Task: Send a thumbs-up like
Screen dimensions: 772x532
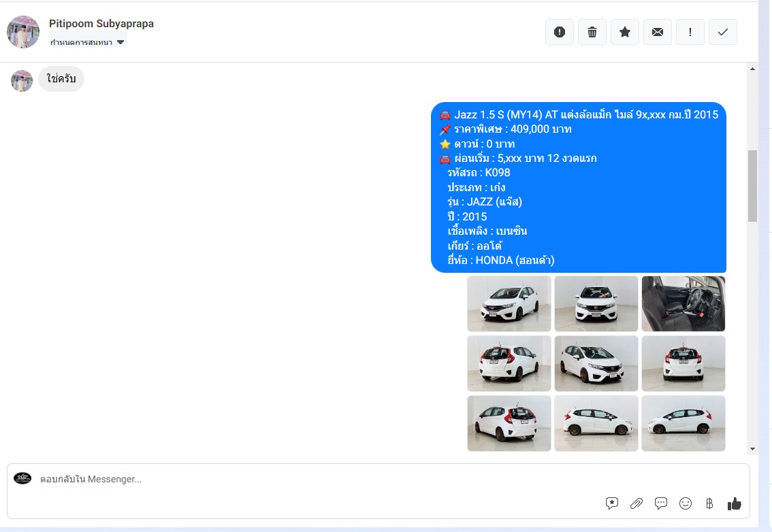Action: (x=734, y=503)
